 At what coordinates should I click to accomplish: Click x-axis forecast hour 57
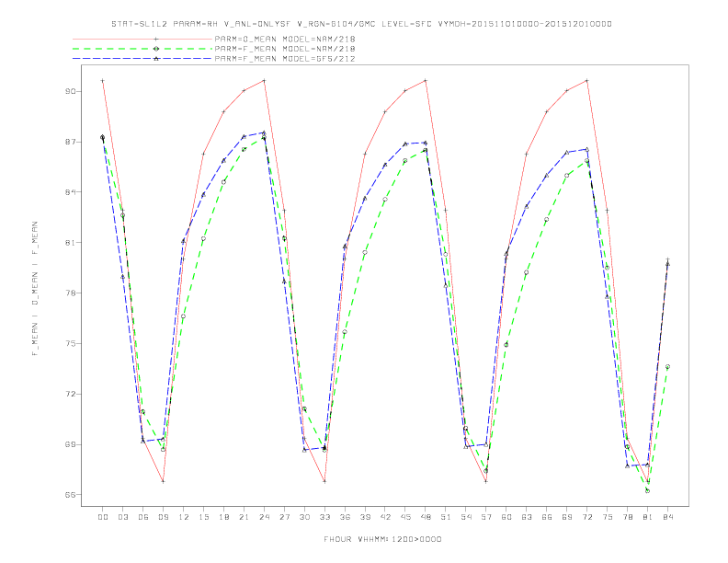pyautogui.click(x=486, y=517)
